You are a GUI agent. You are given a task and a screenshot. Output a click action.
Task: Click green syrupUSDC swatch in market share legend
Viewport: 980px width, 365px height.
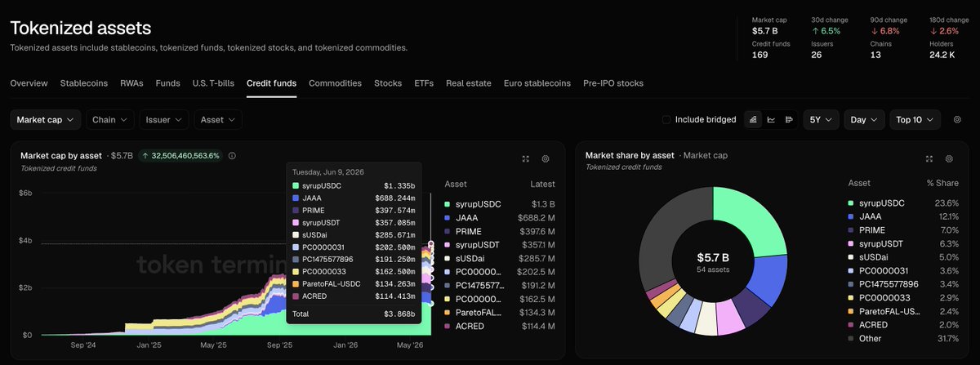[852, 203]
